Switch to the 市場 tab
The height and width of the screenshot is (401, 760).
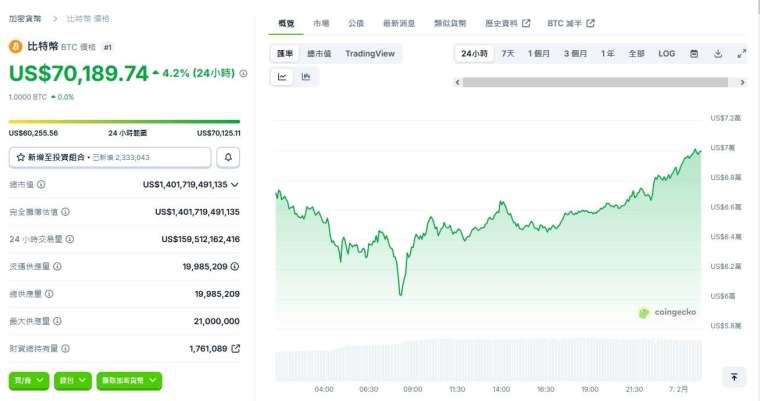(x=320, y=23)
